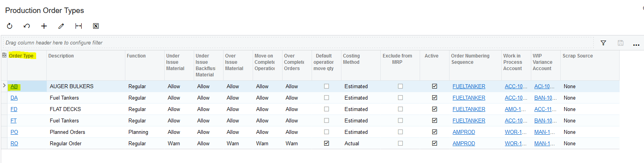644x163 pixels.
Task: Toggle Default operation move qty for RO row
Action: tap(327, 143)
